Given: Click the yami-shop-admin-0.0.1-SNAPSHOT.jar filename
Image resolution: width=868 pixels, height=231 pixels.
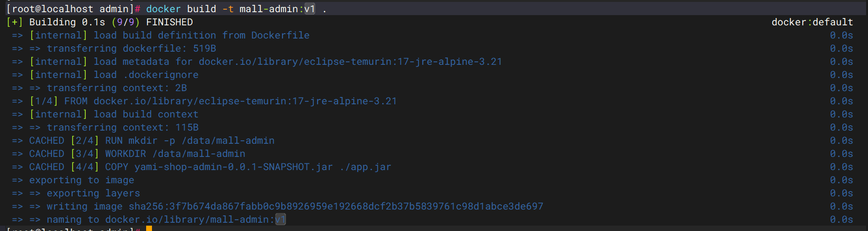Looking at the screenshot, I should click(x=234, y=167).
